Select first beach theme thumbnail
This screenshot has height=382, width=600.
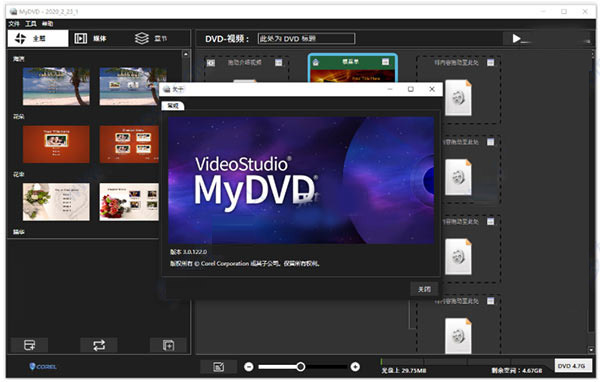click(x=56, y=87)
